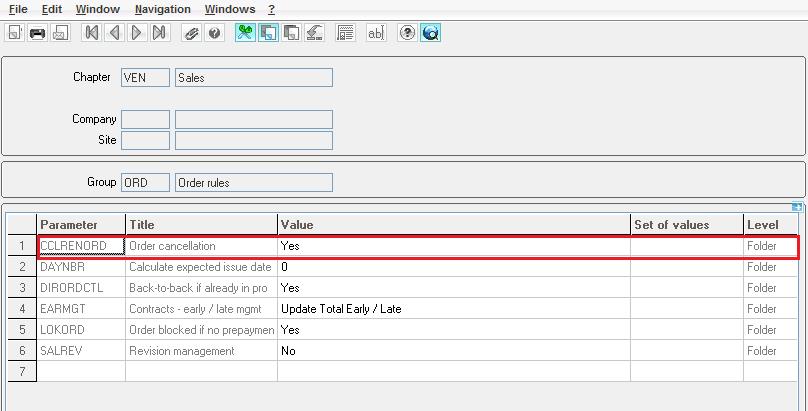Click the No value for Revision management
This screenshot has width=808, height=411.
pos(454,351)
